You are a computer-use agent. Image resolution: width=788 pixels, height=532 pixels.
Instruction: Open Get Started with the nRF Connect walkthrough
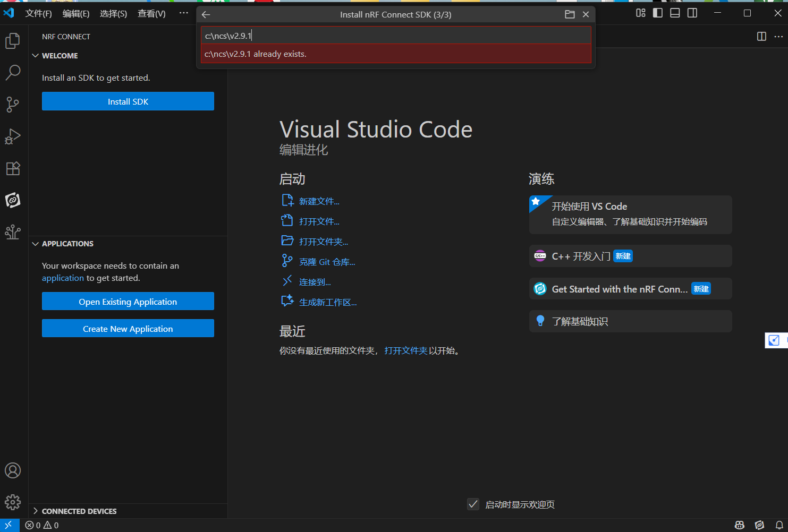tap(631, 289)
